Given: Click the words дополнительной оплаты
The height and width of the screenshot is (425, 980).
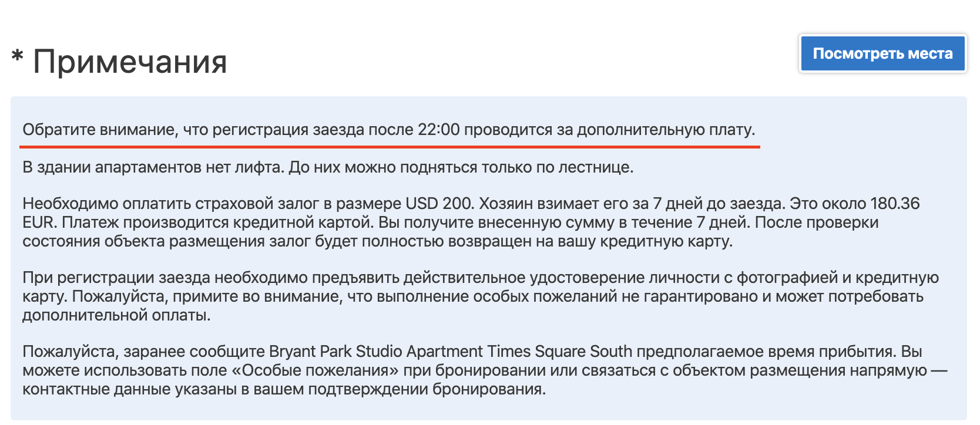Looking at the screenshot, I should (115, 315).
